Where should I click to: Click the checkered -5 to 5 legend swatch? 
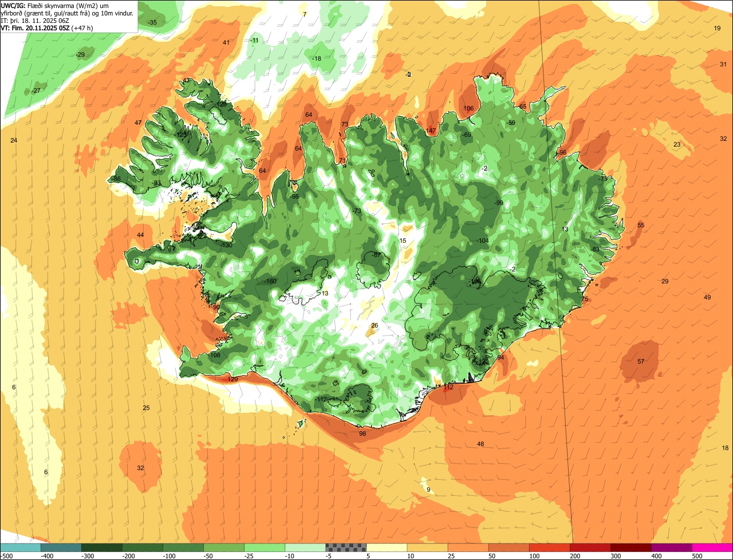click(346, 547)
